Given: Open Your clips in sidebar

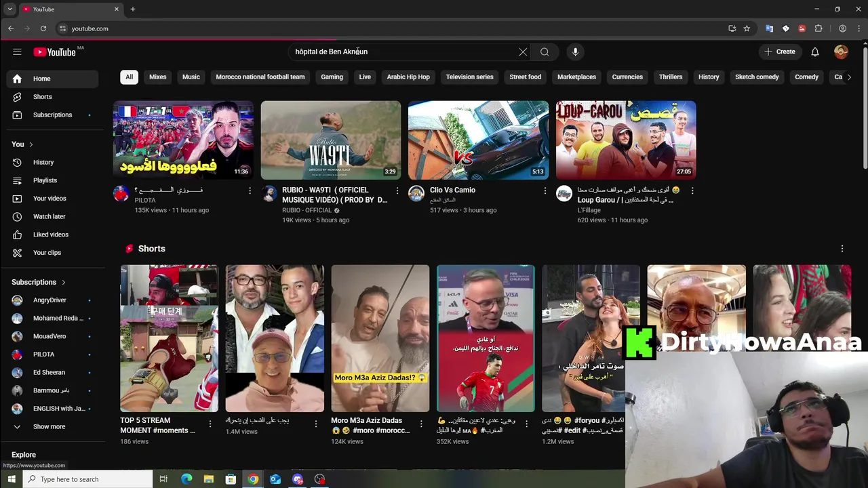Looking at the screenshot, I should click(53, 253).
